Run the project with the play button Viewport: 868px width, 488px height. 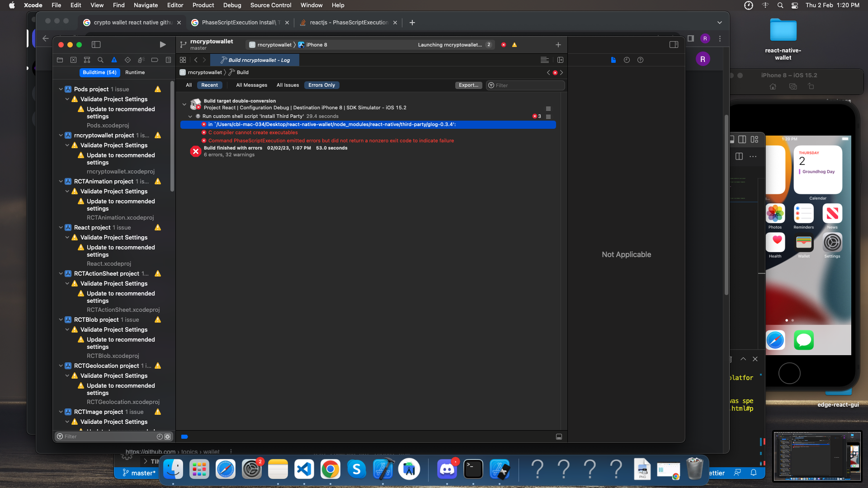(163, 45)
